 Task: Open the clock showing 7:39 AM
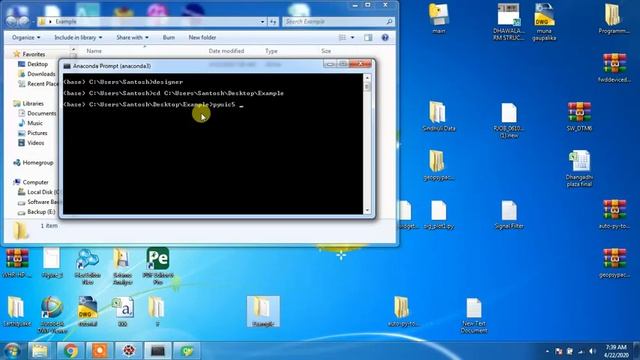(x=616, y=351)
